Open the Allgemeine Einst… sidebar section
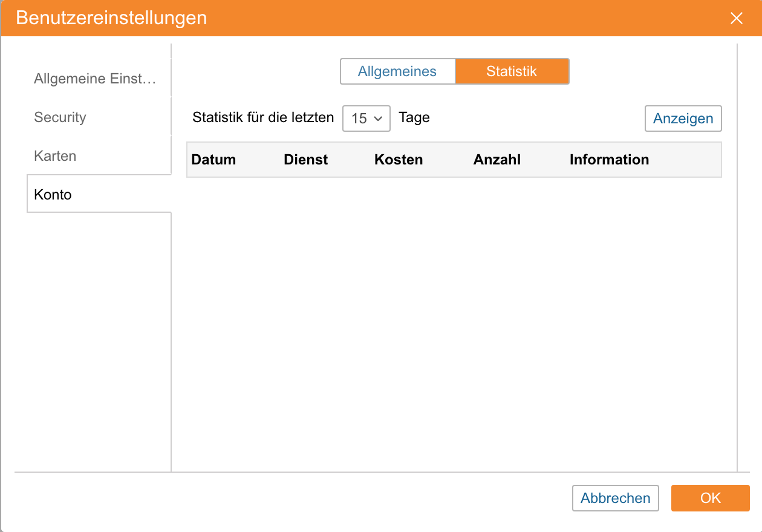 click(95, 79)
